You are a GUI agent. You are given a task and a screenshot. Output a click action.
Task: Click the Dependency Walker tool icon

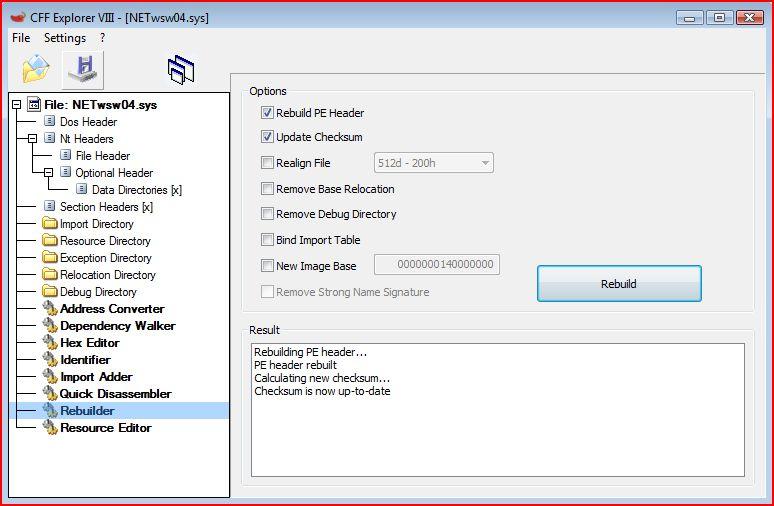coord(50,325)
